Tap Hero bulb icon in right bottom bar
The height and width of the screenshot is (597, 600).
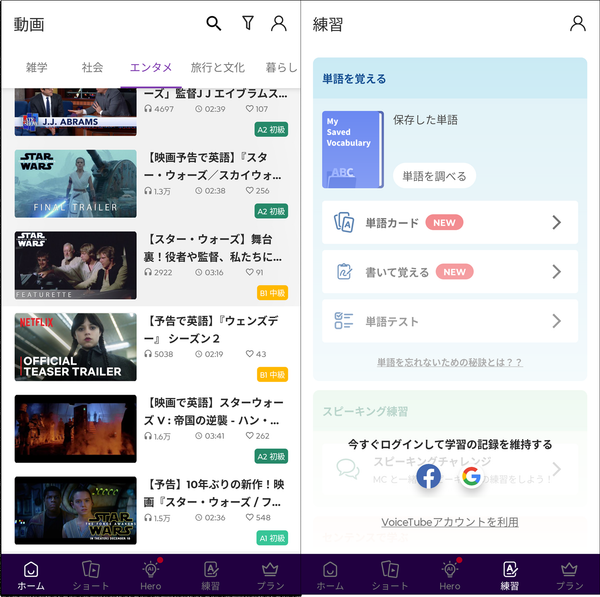pyautogui.click(x=450, y=569)
